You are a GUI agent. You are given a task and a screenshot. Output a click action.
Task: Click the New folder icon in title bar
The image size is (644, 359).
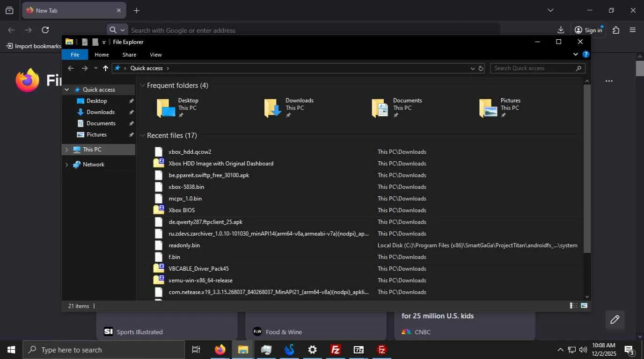[95, 42]
